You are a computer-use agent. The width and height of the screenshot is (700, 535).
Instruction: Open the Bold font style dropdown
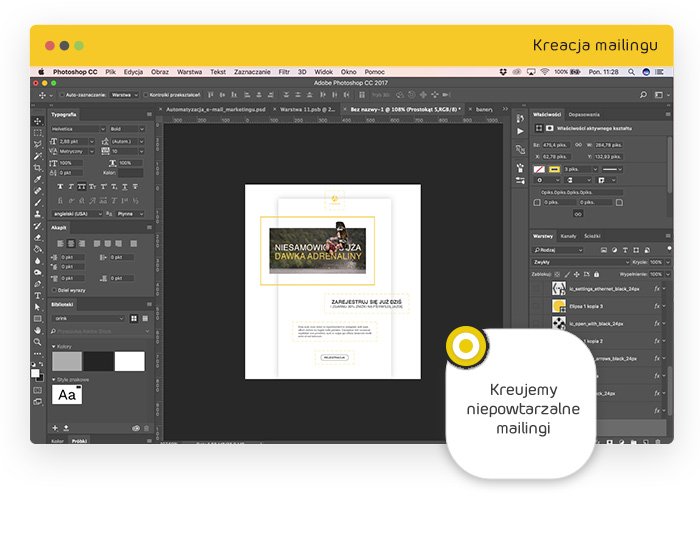click(128, 129)
